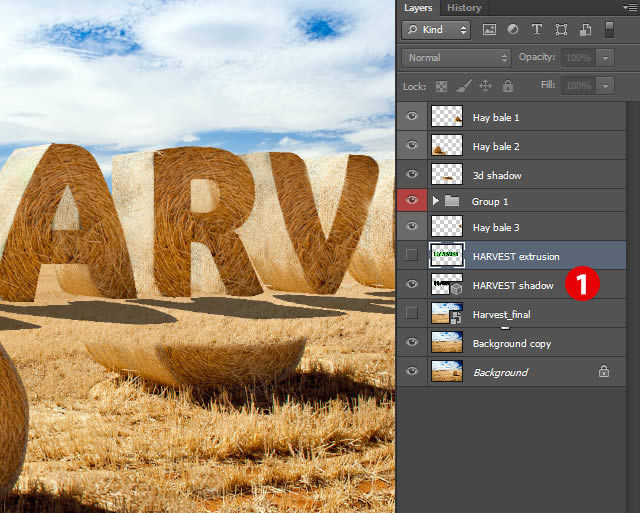Screen dimensions: 640x513
Task: Hide the Background copy layer
Action: pyautogui.click(x=412, y=342)
